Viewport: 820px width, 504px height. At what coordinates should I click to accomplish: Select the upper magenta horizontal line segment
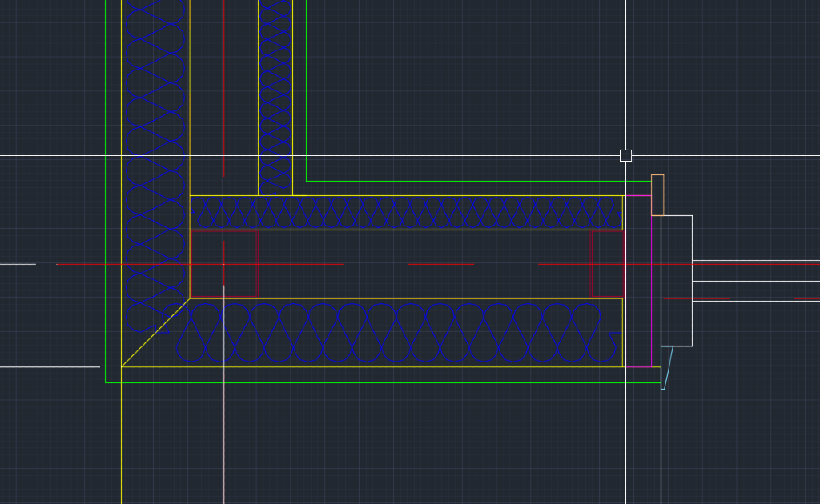pyautogui.click(x=638, y=195)
